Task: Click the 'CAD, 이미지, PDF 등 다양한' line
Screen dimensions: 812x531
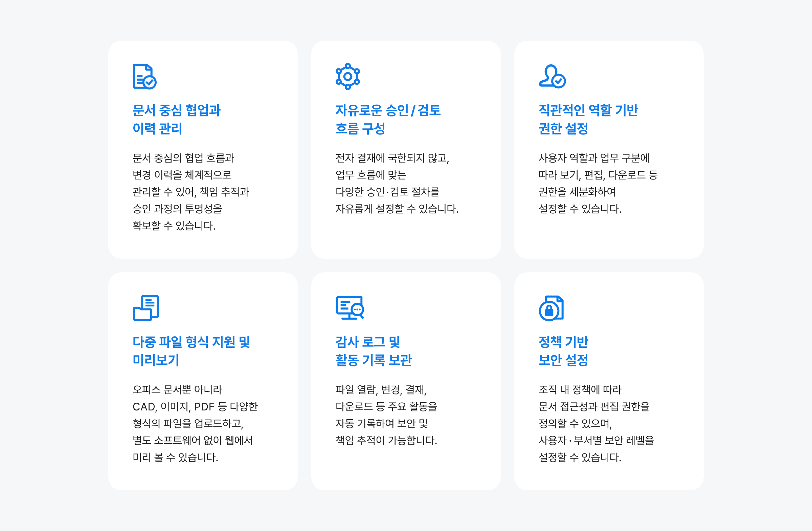Action: tap(195, 406)
